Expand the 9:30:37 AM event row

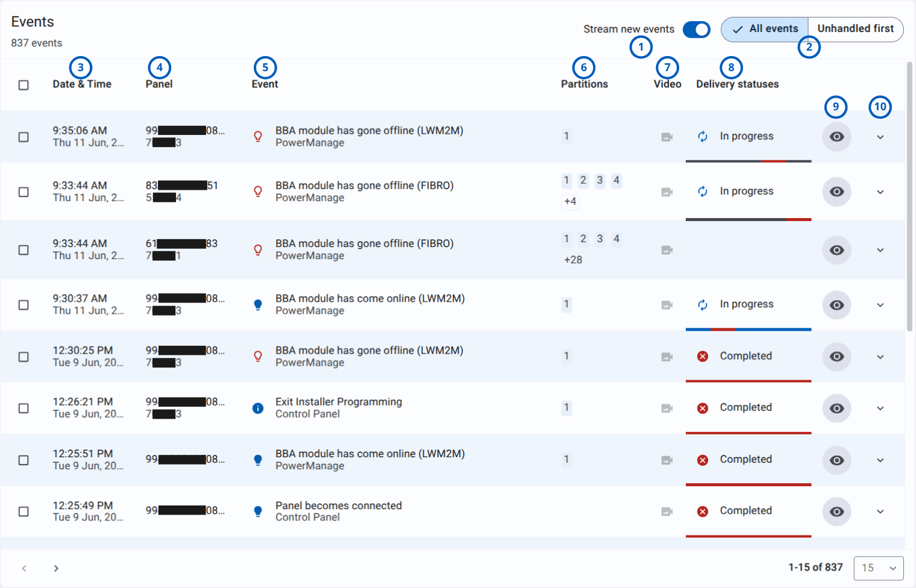click(880, 305)
